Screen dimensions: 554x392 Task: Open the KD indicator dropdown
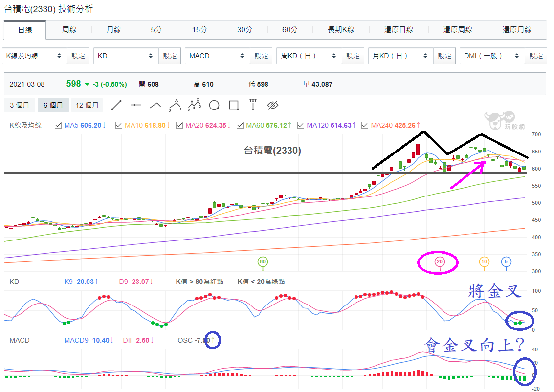point(126,56)
